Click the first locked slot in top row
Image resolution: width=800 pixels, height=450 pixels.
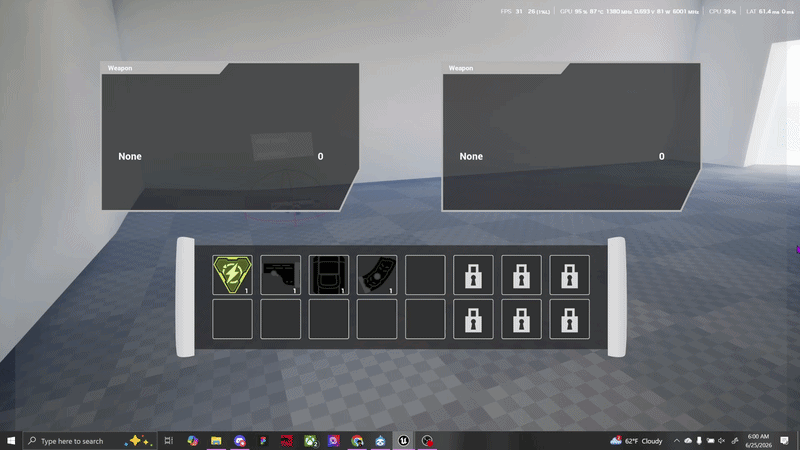tap(473, 275)
